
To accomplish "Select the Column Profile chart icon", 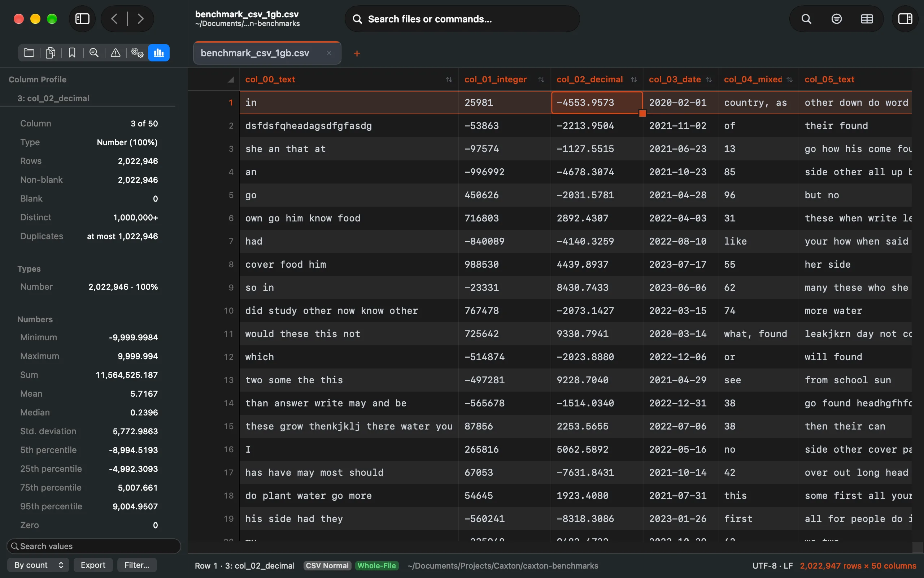I will [x=159, y=53].
